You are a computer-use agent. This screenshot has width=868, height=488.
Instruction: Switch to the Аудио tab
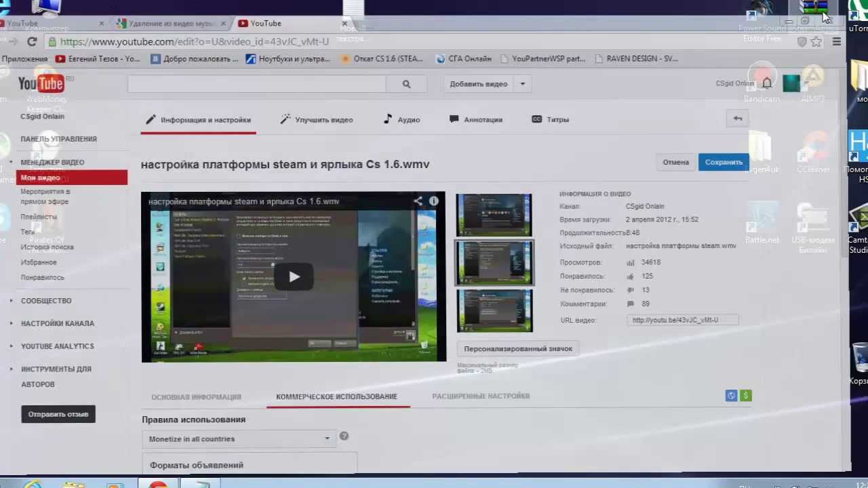401,119
